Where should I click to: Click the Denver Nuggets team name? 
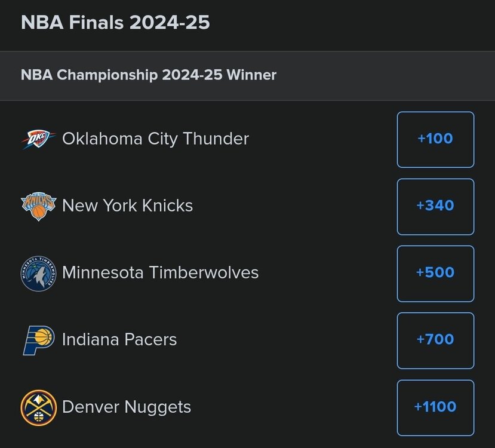[127, 407]
